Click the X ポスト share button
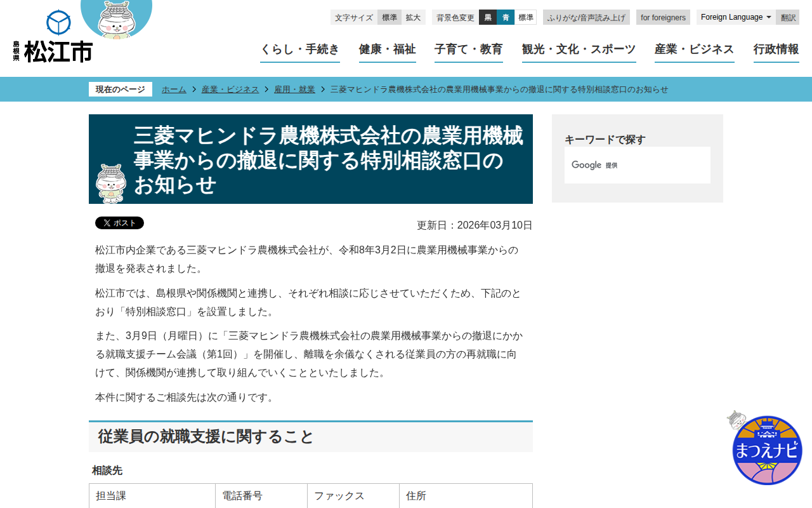This screenshot has height=508, width=812. (119, 223)
